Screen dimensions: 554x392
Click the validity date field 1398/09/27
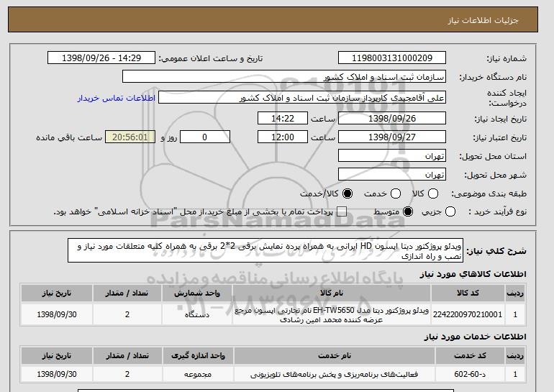[392, 137]
